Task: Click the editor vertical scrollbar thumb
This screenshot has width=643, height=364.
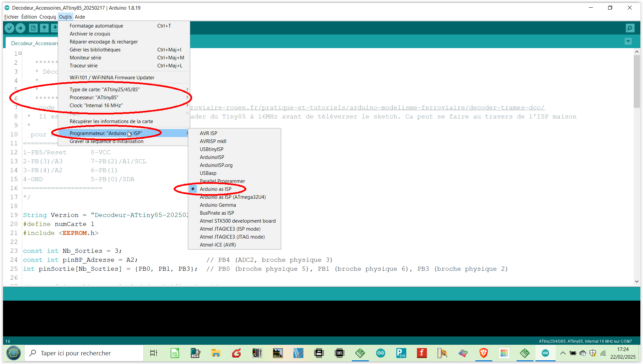Action: (x=636, y=81)
